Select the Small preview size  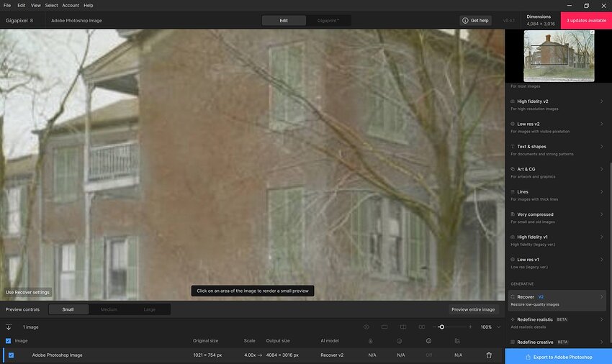coord(68,309)
